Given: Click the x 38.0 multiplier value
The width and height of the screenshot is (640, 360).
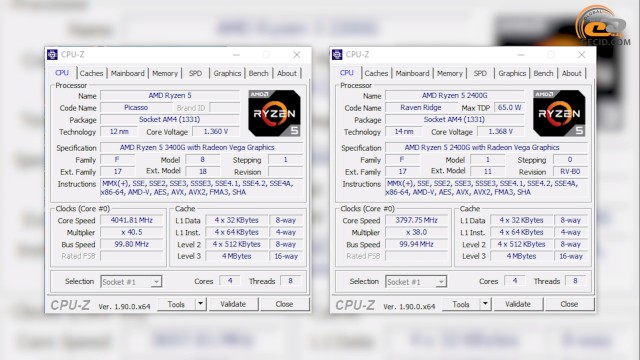Looking at the screenshot, I should pos(417,232).
